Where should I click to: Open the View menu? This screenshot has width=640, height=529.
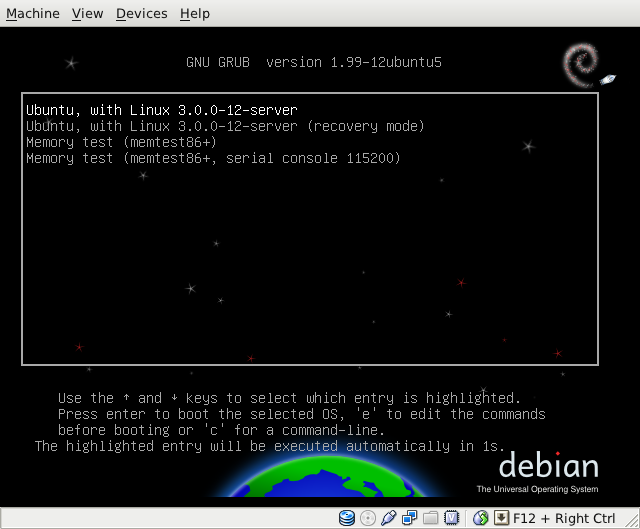(x=87, y=13)
